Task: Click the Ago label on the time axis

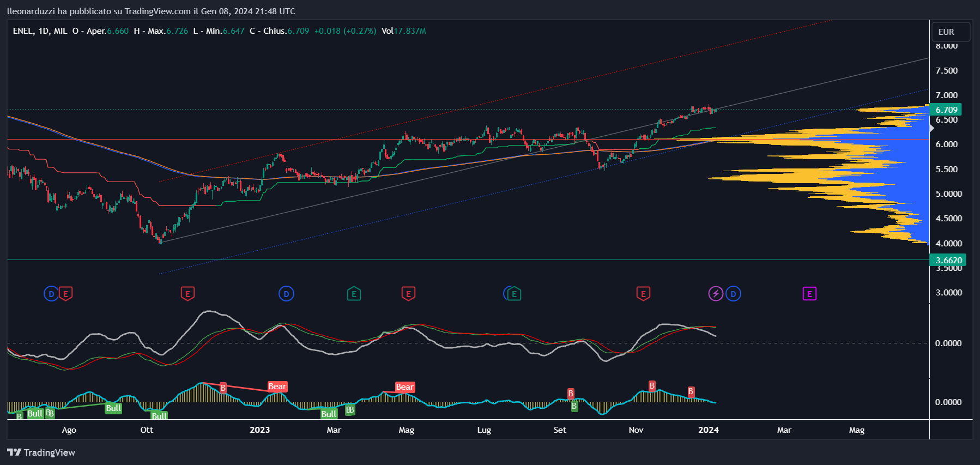Action: (69, 430)
